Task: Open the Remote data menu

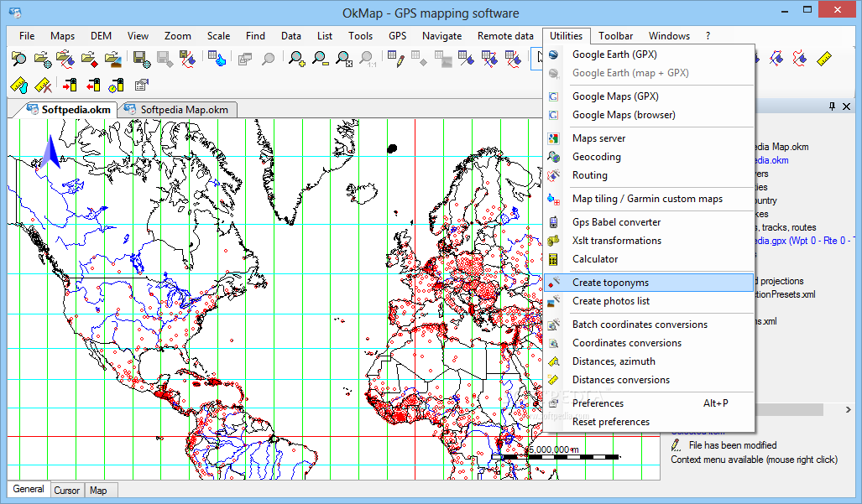Action: tap(505, 36)
